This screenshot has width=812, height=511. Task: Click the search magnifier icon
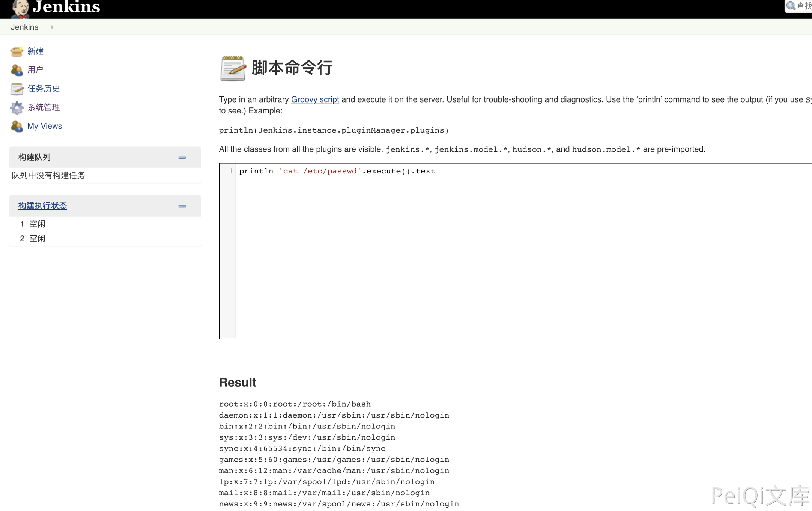791,6
